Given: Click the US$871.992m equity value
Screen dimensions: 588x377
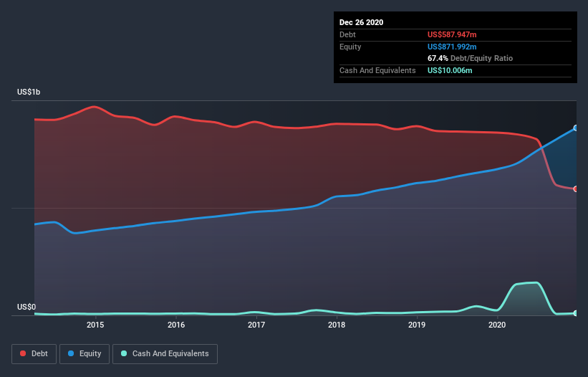Looking at the screenshot, I should click(x=452, y=47).
